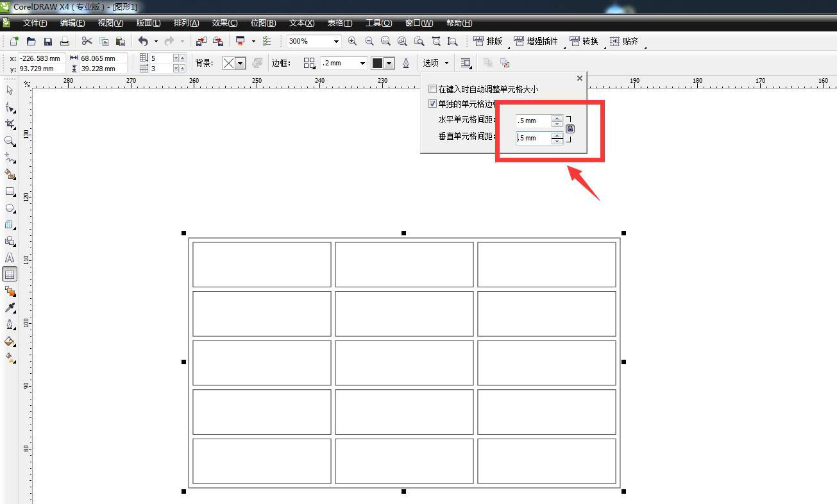Click the 选项 button
This screenshot has width=837, height=504.
pos(431,63)
